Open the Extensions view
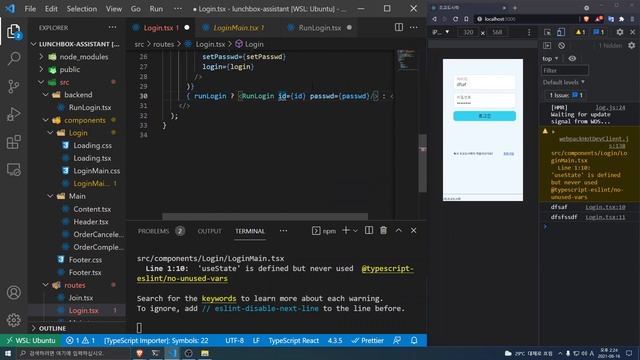Screen dimensions: 640x360 pos(13,142)
